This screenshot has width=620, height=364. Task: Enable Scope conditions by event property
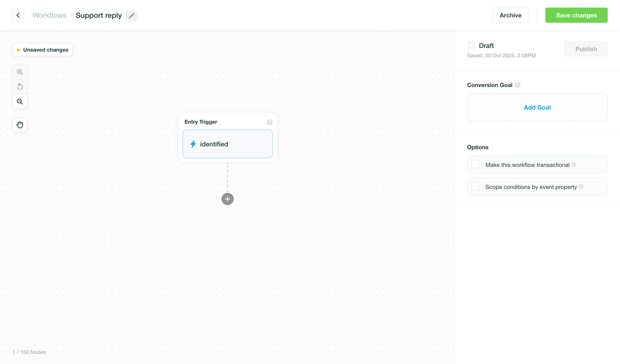click(475, 186)
